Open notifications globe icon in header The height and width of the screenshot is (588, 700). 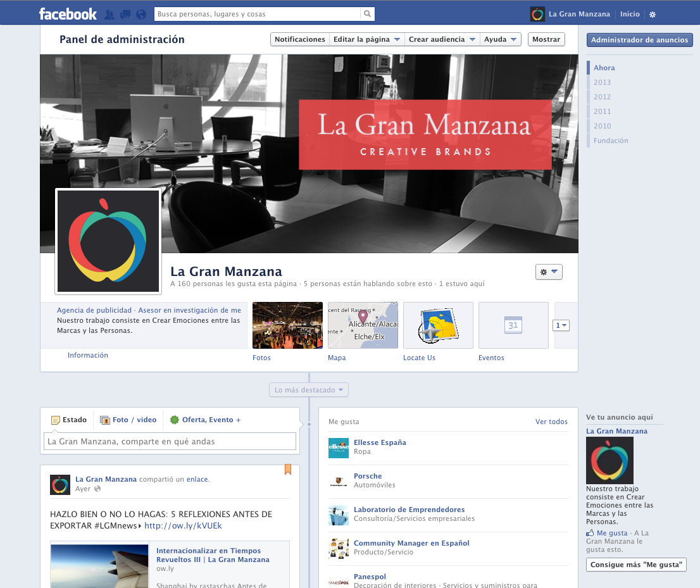(141, 14)
